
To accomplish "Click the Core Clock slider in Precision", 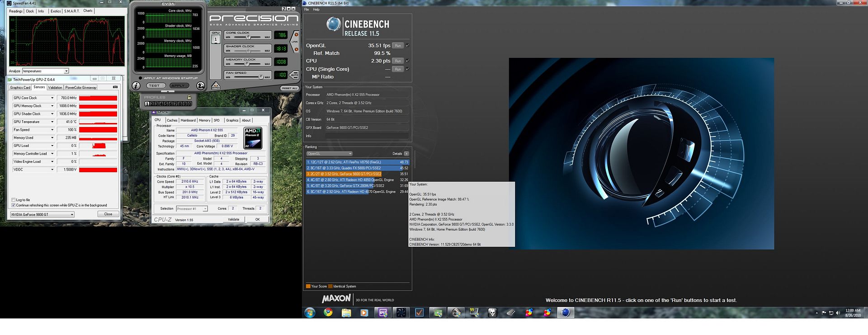I will coord(248,38).
